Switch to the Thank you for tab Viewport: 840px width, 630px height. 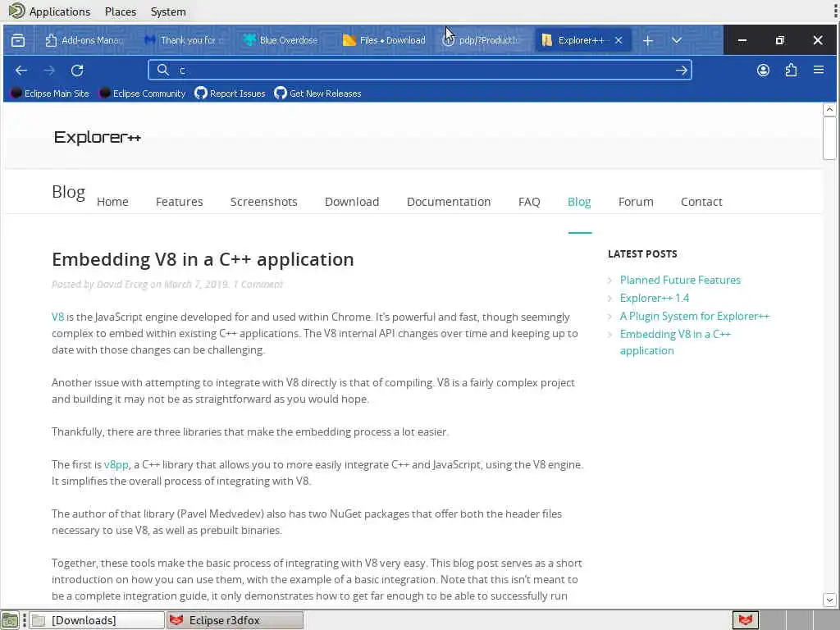point(185,40)
